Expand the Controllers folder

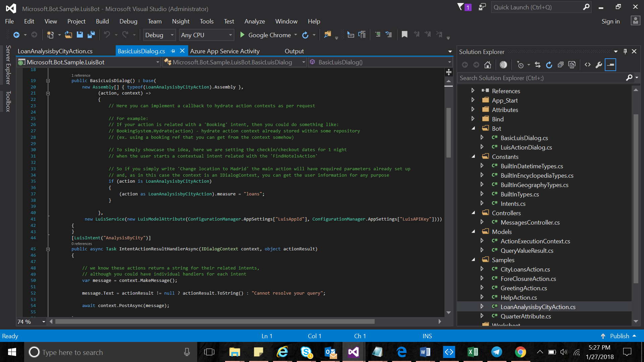click(x=473, y=213)
